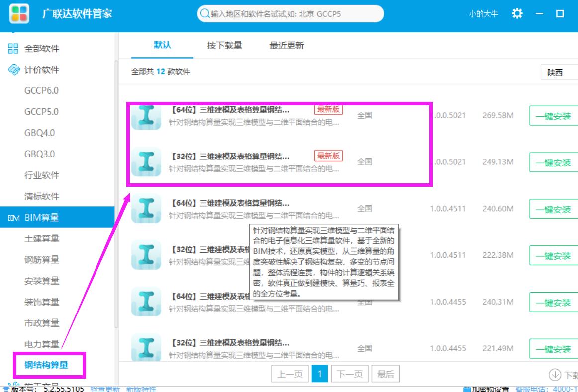Click the 249.13M file size text
This screenshot has width=578, height=392.
[x=498, y=162]
